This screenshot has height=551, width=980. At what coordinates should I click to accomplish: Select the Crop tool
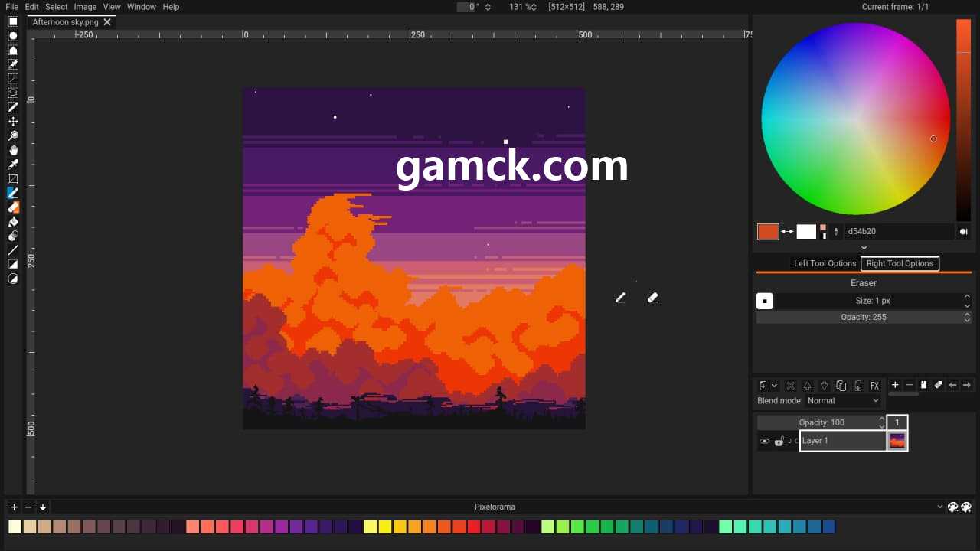coord(13,179)
